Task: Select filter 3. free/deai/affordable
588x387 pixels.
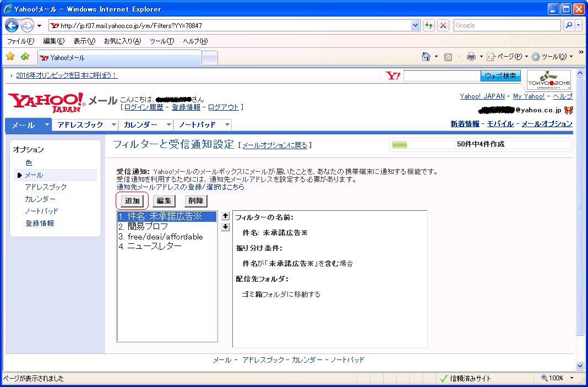Action: click(167, 237)
